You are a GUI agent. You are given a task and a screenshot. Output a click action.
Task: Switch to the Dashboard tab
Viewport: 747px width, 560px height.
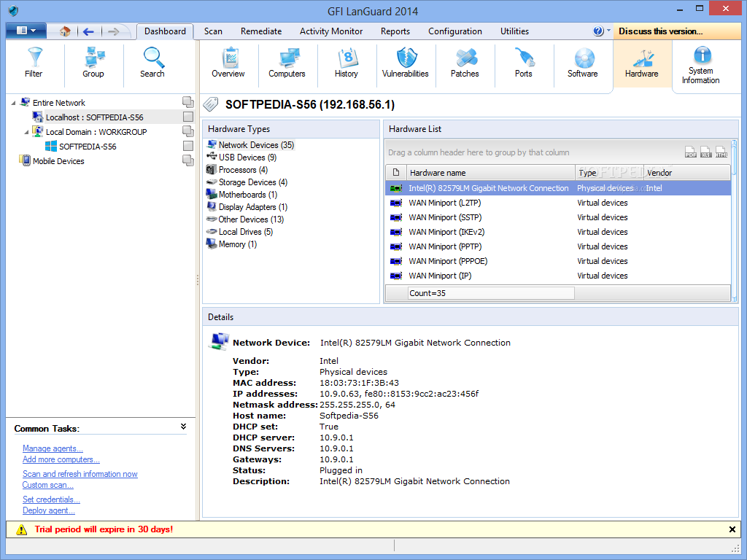pyautogui.click(x=165, y=31)
